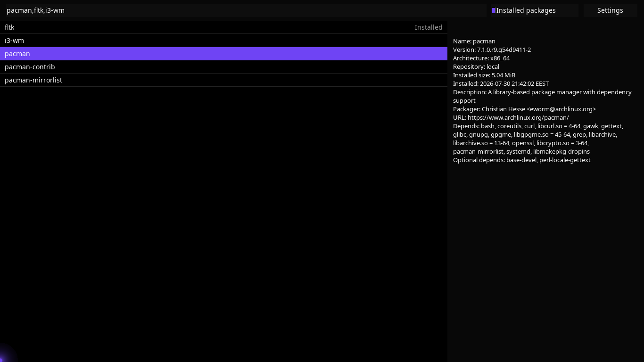
Task: Select the pacman-mirrorlist package row
Action: 223,80
